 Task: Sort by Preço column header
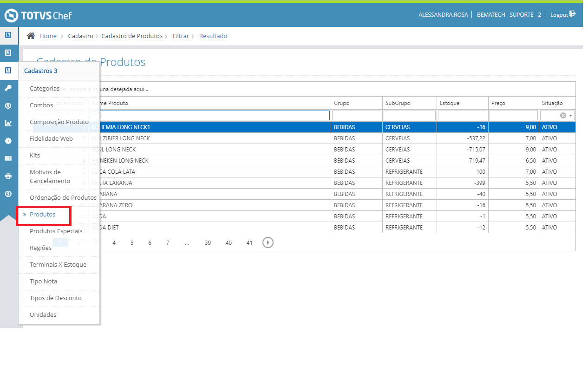click(x=514, y=103)
